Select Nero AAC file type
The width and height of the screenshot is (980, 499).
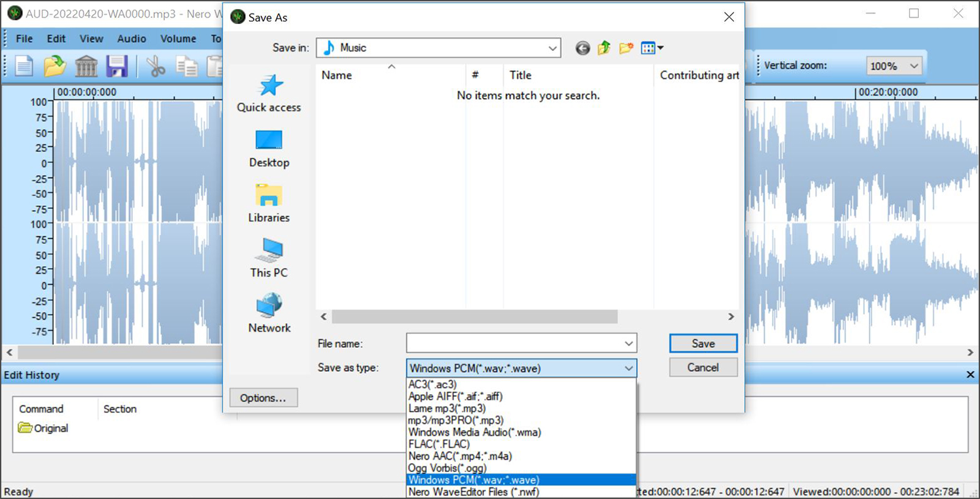521,456
